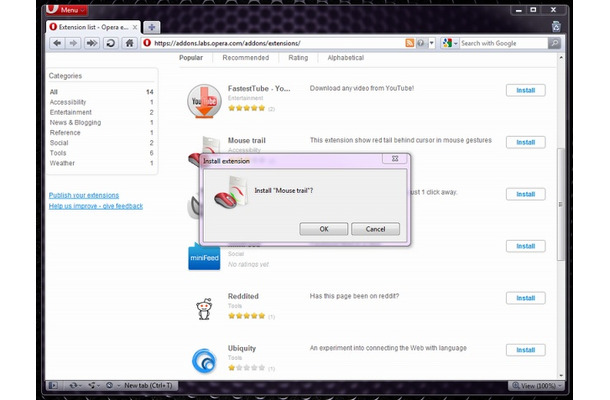Click the page vertical scrollbar thumb
610x400 pixels.
pos(561,204)
